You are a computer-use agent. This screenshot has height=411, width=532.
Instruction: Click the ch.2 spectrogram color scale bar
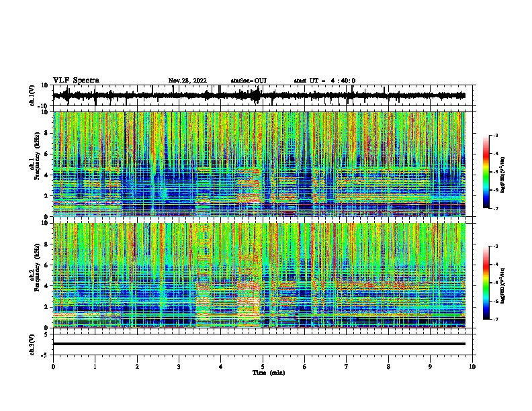[486, 283]
